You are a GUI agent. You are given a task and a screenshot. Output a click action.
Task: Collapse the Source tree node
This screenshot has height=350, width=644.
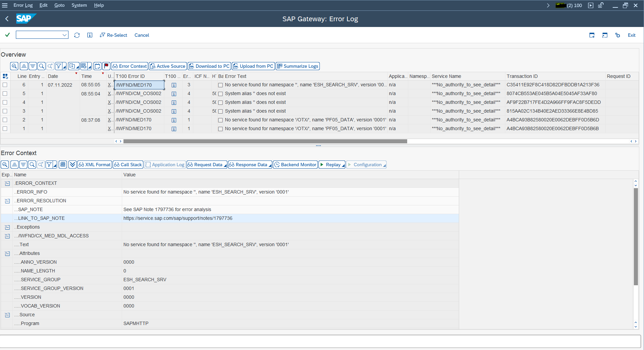(x=7, y=315)
